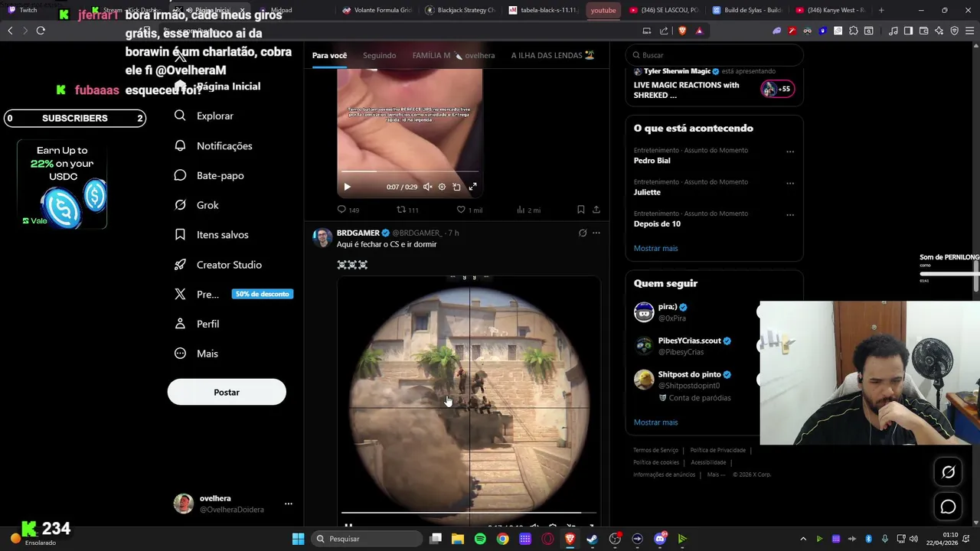Open the Pedro Bial trending topic
The height and width of the screenshot is (551, 980).
point(652,161)
